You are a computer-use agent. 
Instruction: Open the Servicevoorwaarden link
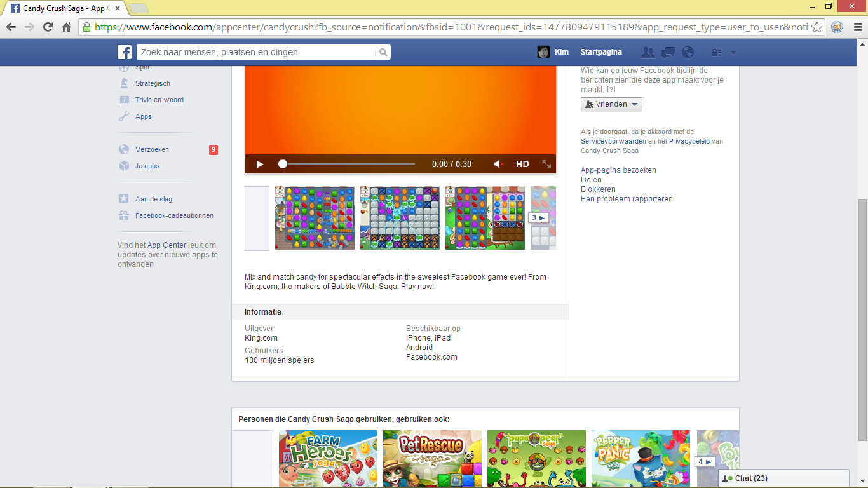click(x=613, y=141)
